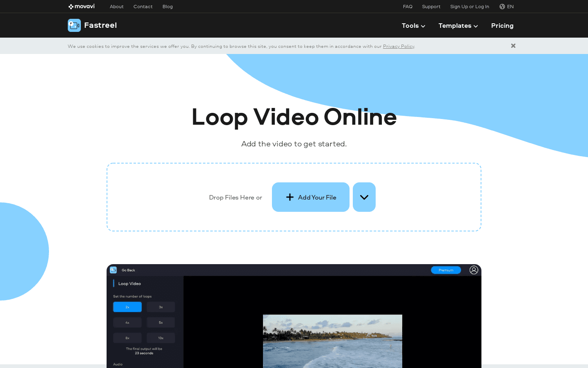Viewport: 588px width, 368px height.
Task: Click the globe language icon
Action: pos(502,7)
